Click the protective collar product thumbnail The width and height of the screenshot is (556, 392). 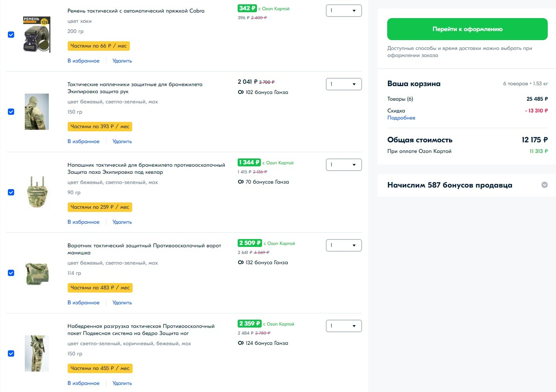pyautogui.click(x=37, y=273)
